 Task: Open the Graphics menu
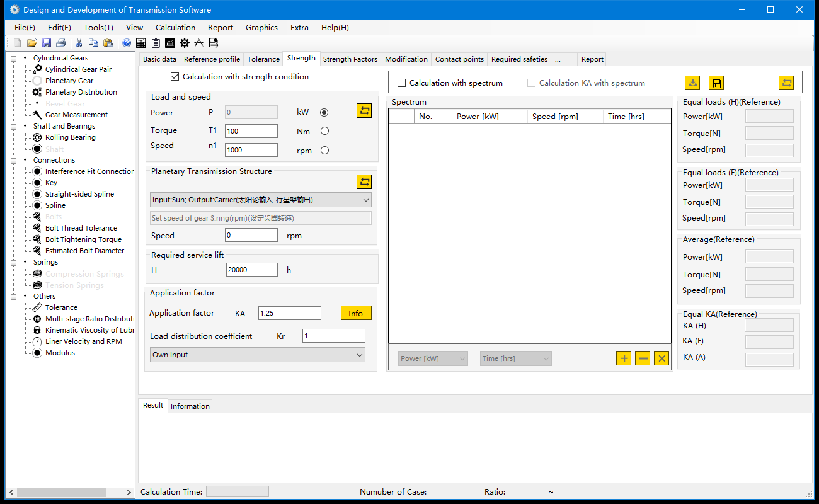pos(261,28)
